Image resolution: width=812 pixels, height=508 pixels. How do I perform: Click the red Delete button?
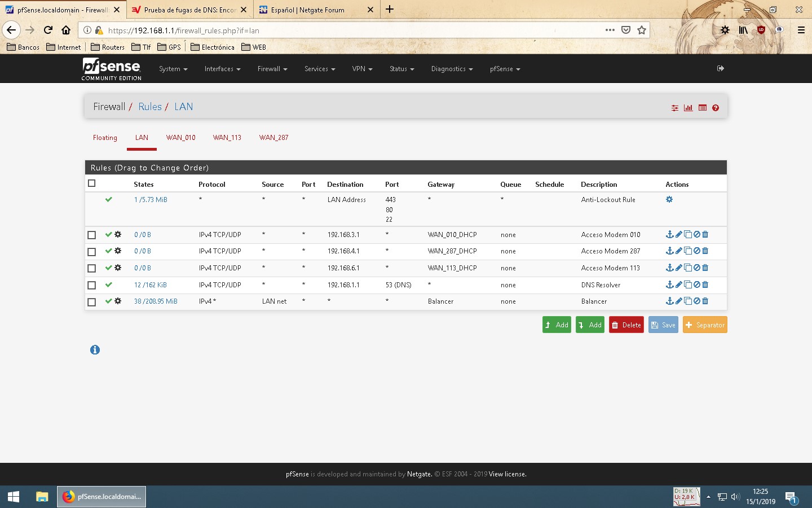pos(626,325)
